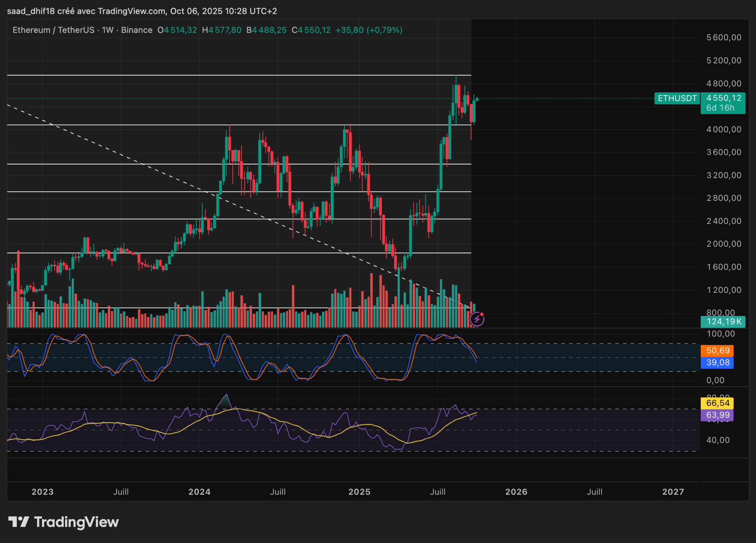Click the yellow 66,54 RSI average label
The width and height of the screenshot is (756, 543).
(717, 403)
